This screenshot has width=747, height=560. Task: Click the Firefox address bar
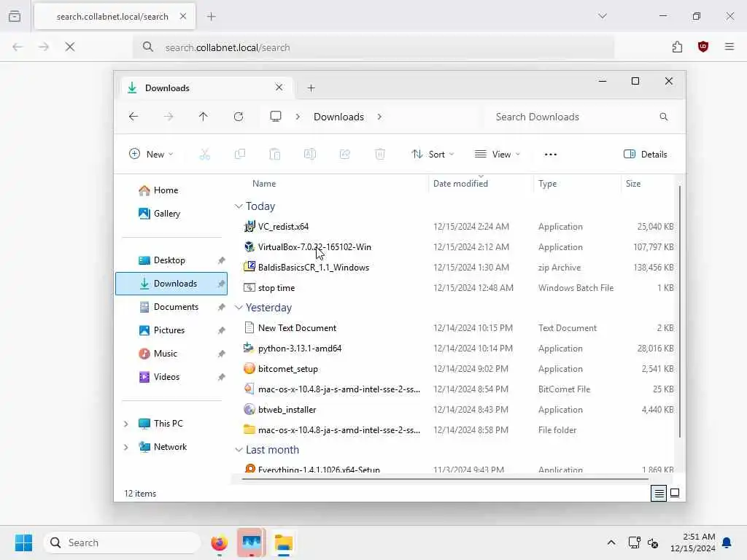pos(373,47)
